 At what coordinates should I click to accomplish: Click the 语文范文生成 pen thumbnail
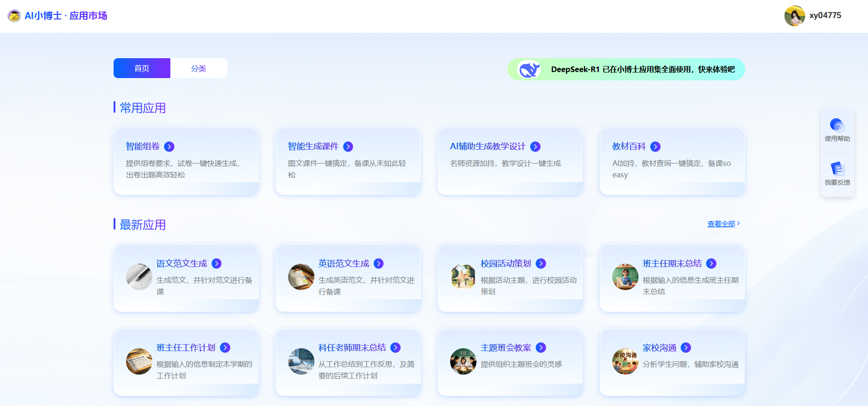(x=139, y=277)
